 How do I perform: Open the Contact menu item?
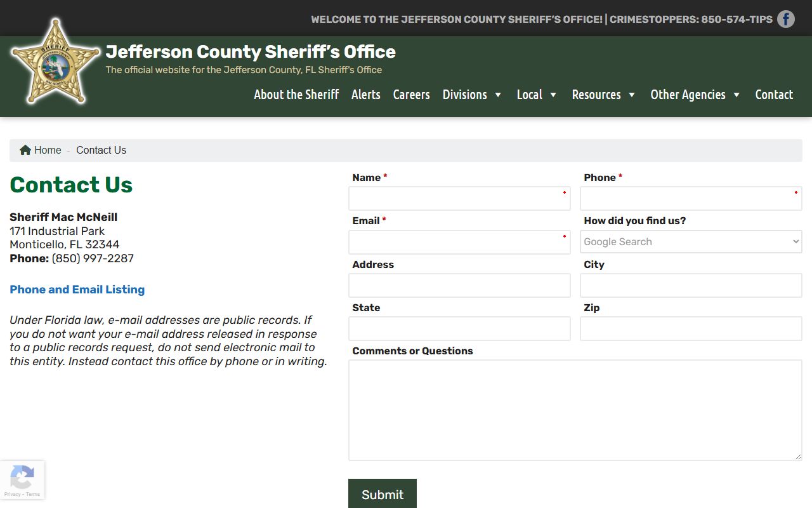[x=774, y=95]
